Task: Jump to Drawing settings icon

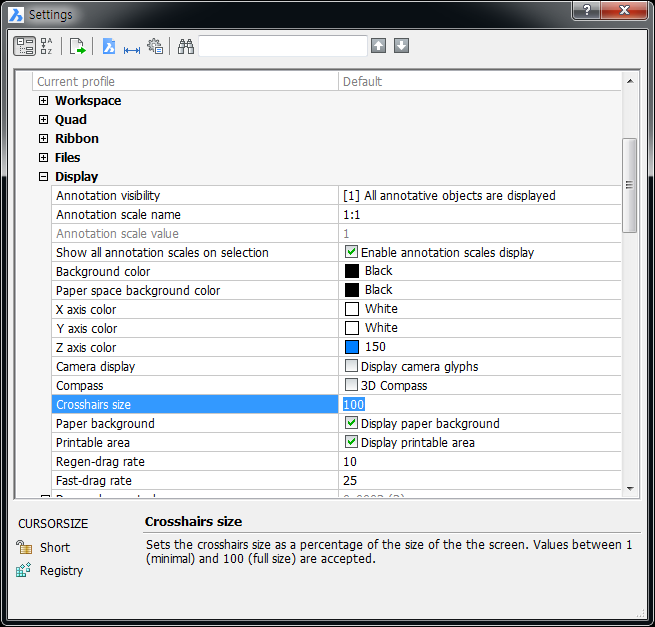Action: coord(109,46)
